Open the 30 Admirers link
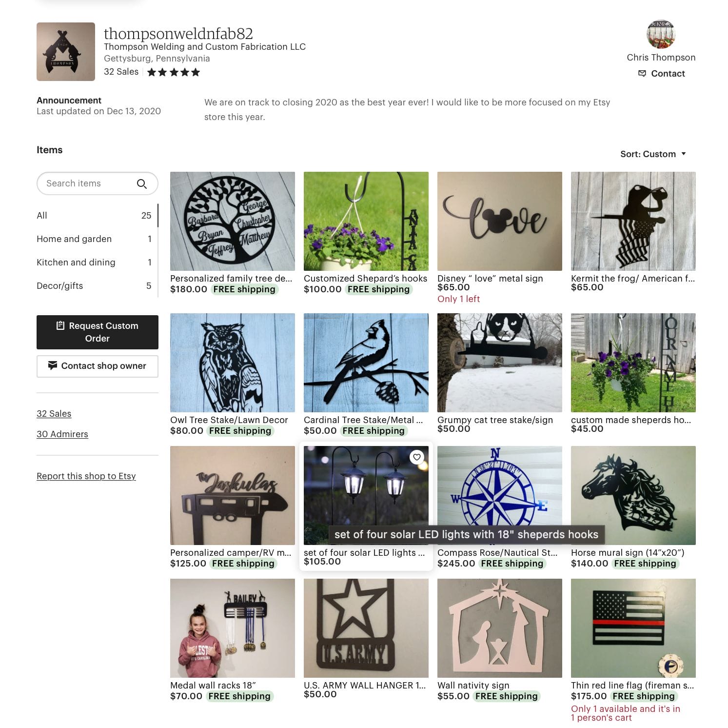The width and height of the screenshot is (728, 728). [62, 434]
